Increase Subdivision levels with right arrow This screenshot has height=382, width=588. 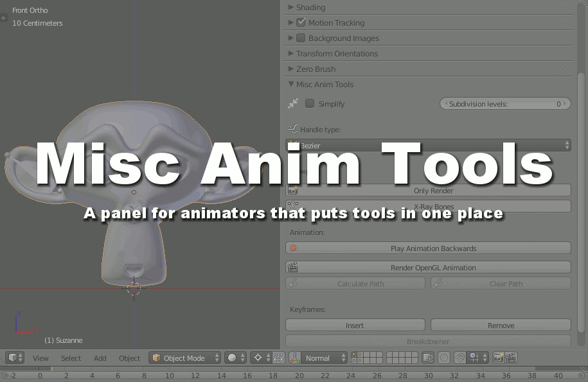click(565, 104)
